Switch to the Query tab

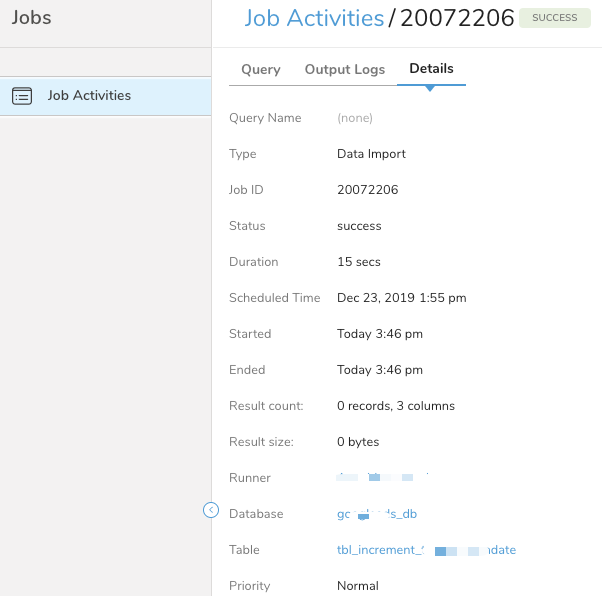point(261,69)
